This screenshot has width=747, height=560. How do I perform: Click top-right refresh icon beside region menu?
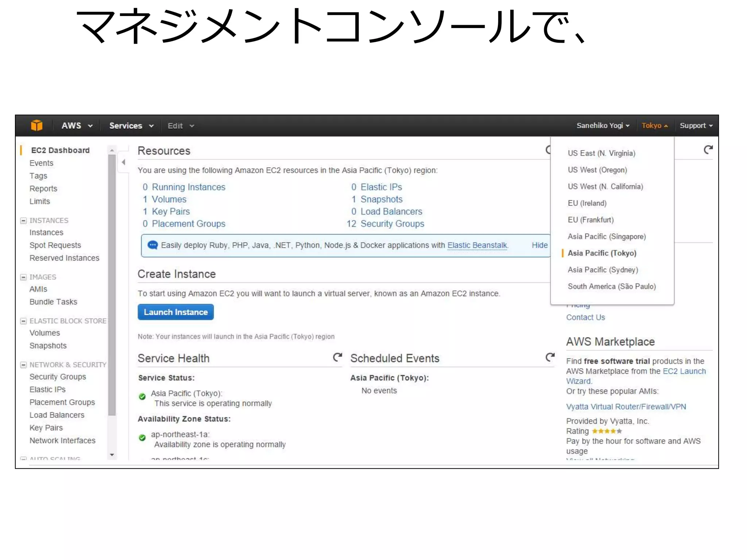pos(708,150)
